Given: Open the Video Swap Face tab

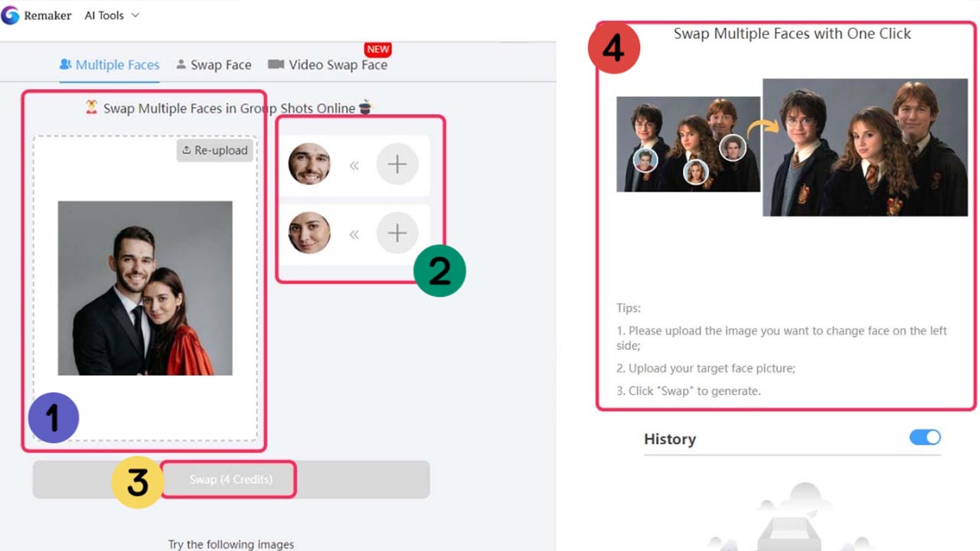Looking at the screenshot, I should coord(328,65).
